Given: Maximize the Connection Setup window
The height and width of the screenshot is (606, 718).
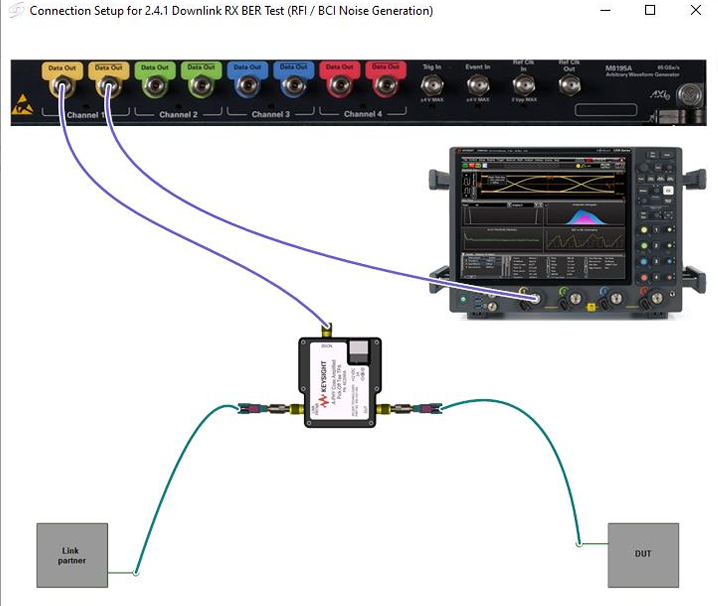Looking at the screenshot, I should pos(650,10).
